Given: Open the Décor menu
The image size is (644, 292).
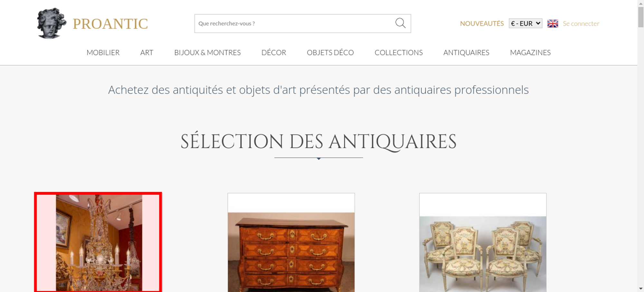Looking at the screenshot, I should click(274, 52).
